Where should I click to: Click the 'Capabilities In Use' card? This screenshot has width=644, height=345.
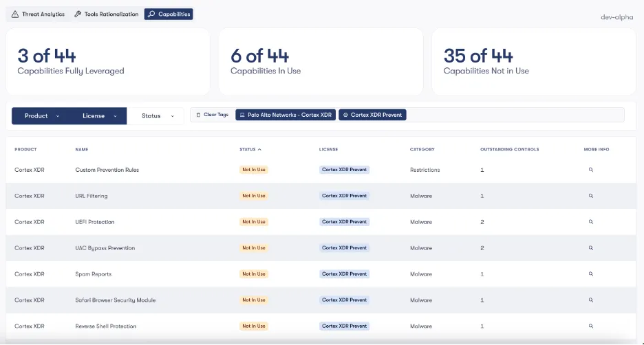click(321, 62)
